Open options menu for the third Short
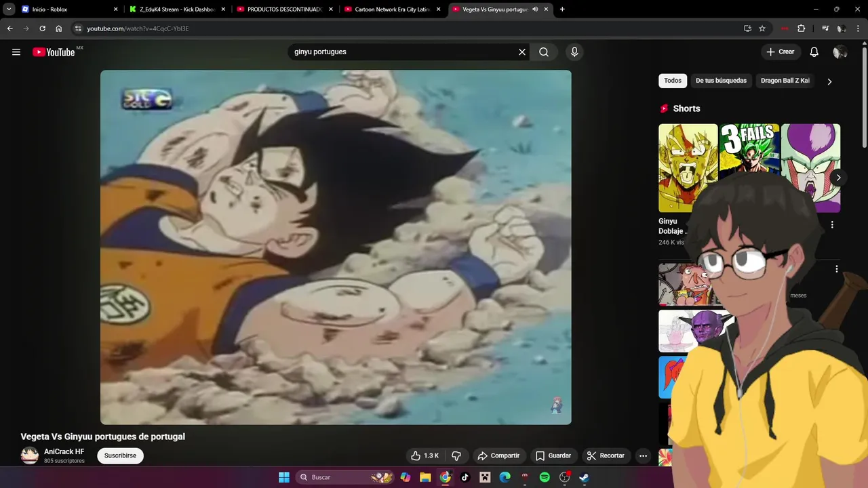Image resolution: width=868 pixels, height=488 pixels. click(x=832, y=225)
